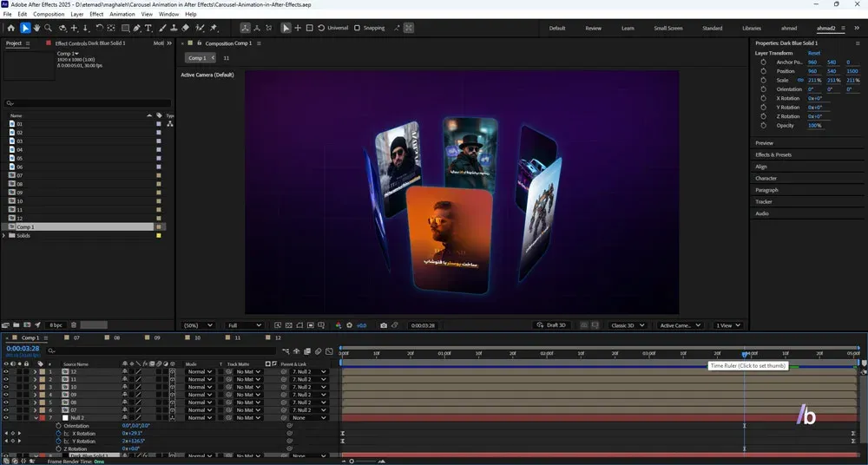The image size is (868, 465).
Task: Hide layer 12 with its eye icon
Action: pos(6,372)
